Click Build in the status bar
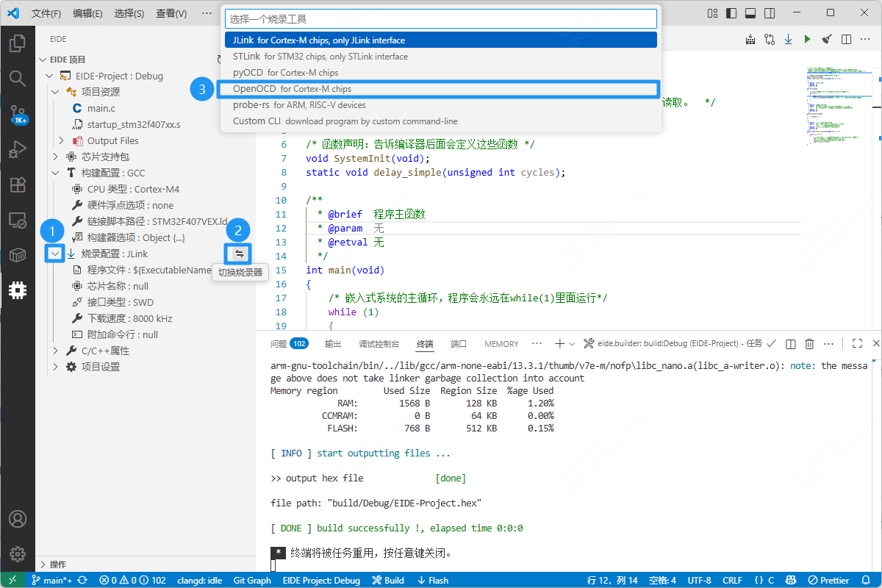This screenshot has width=882, height=588. click(x=388, y=580)
